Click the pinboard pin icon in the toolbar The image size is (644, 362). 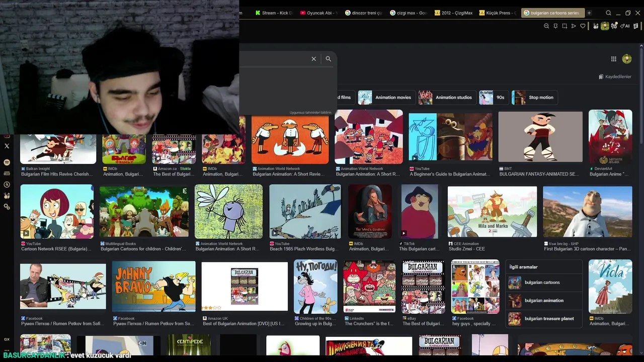tap(555, 26)
